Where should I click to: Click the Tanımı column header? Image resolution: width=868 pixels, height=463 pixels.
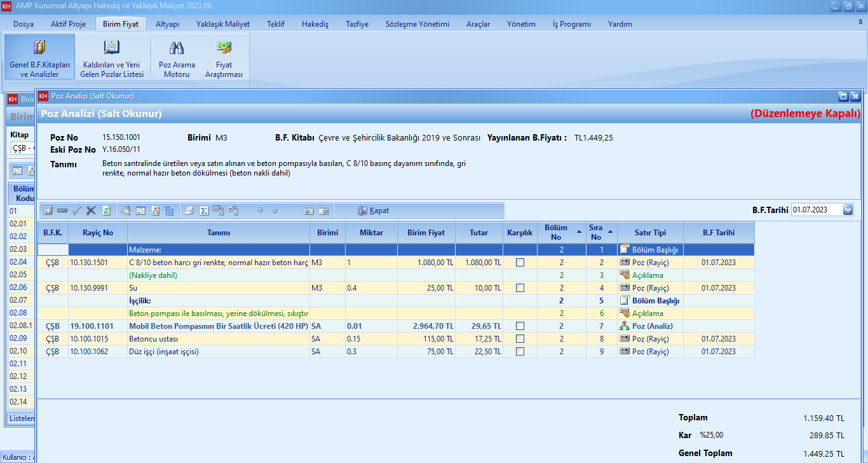218,233
